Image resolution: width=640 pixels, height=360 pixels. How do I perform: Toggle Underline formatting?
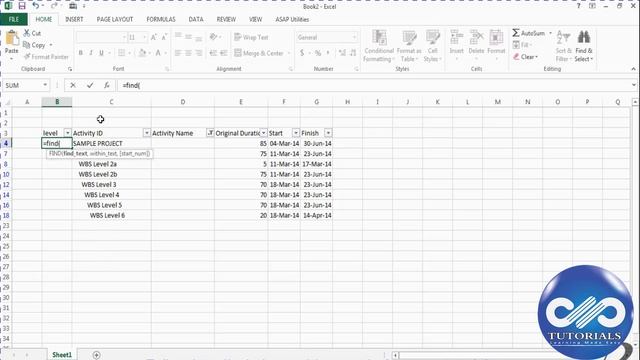point(101,53)
